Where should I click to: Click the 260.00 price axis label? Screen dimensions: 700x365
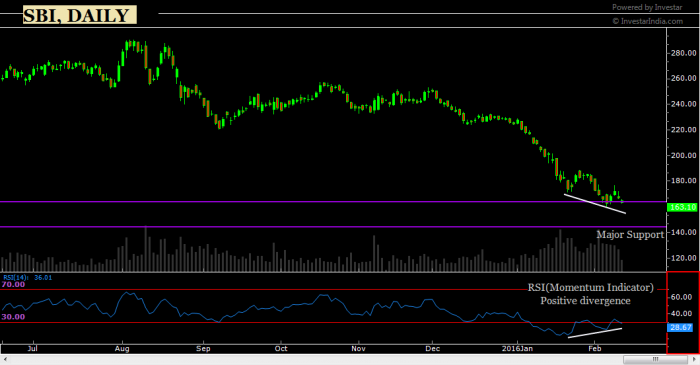click(x=683, y=78)
